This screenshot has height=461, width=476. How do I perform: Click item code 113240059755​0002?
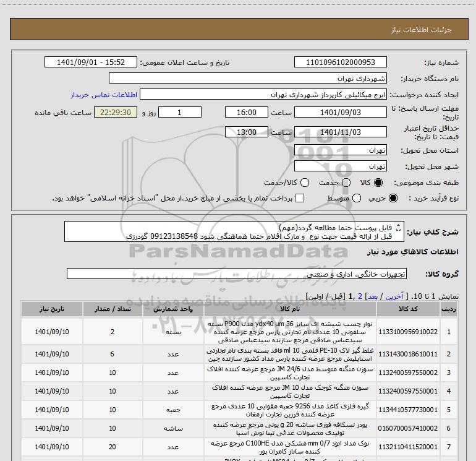[x=408, y=373]
